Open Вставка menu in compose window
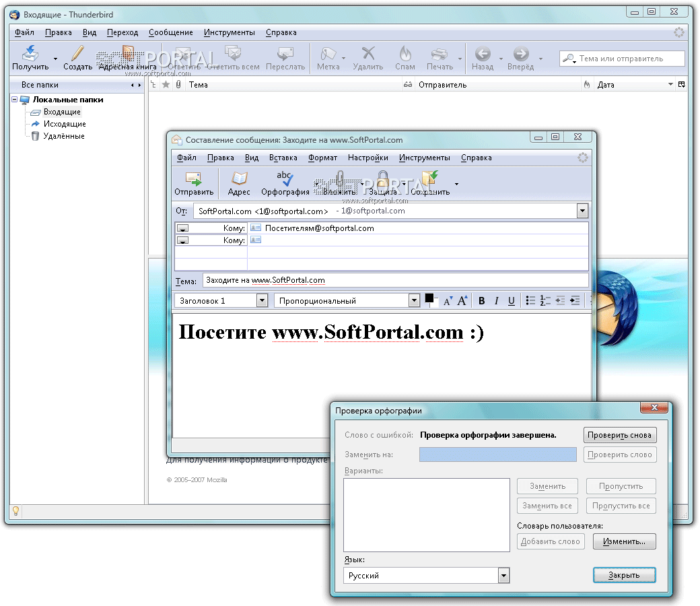 point(283,158)
